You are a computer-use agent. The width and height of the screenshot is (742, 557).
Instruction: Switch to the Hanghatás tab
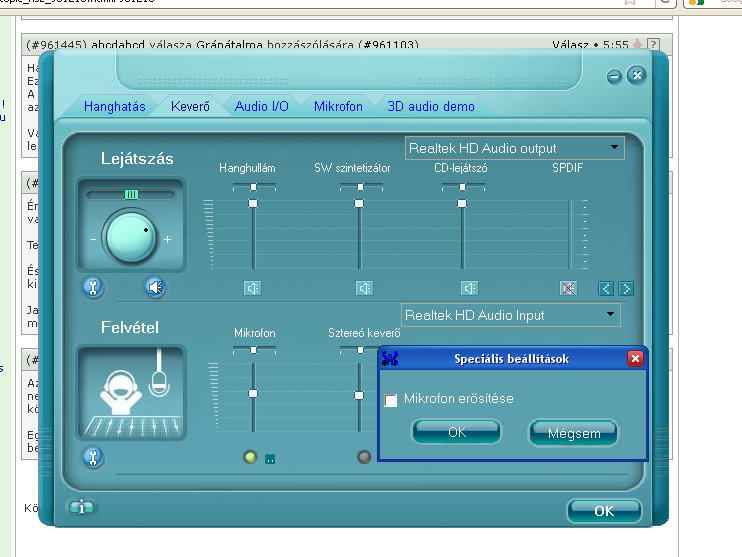point(115,106)
